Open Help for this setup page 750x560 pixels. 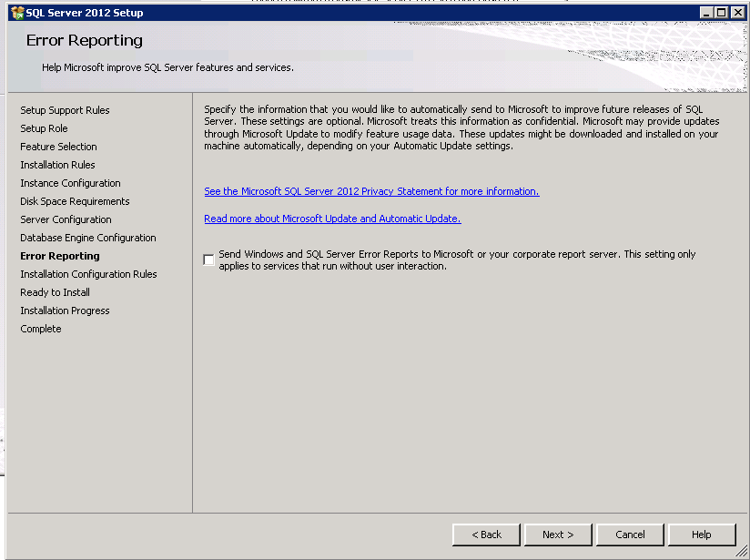[x=702, y=535]
